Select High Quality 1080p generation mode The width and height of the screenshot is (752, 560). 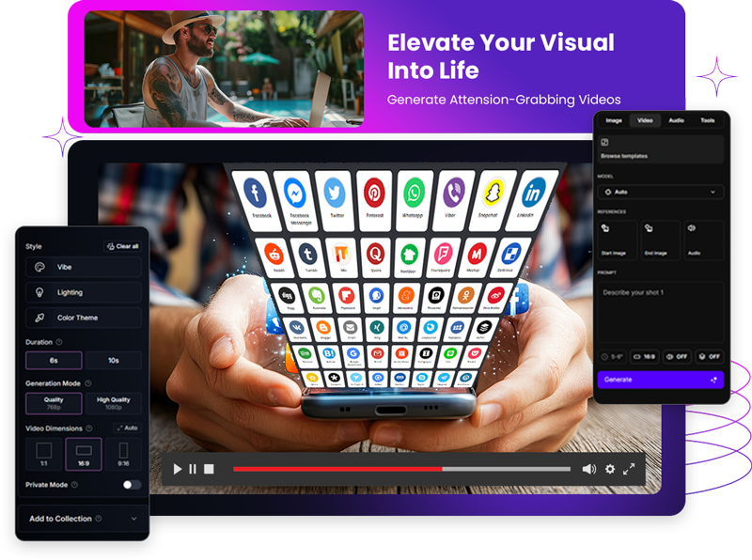[x=114, y=403]
